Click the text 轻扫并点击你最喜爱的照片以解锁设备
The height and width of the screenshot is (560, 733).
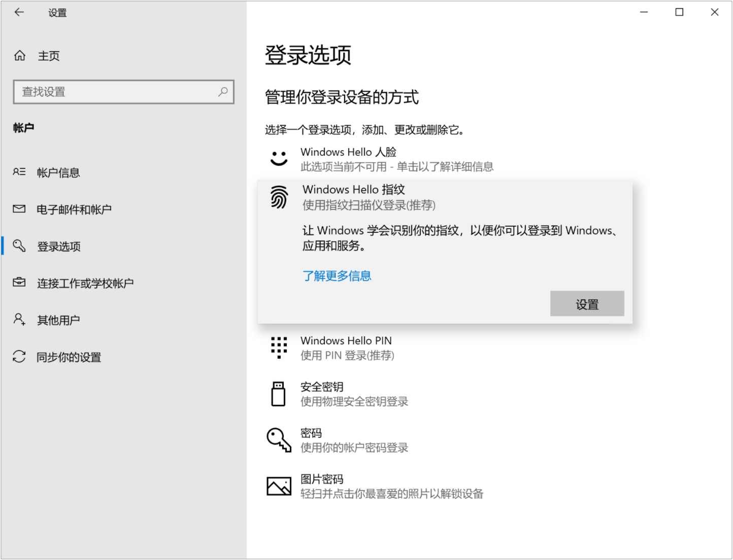(x=392, y=494)
